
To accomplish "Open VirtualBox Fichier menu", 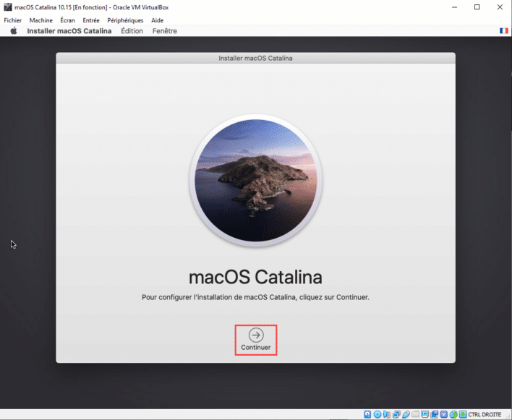I will pos(13,20).
